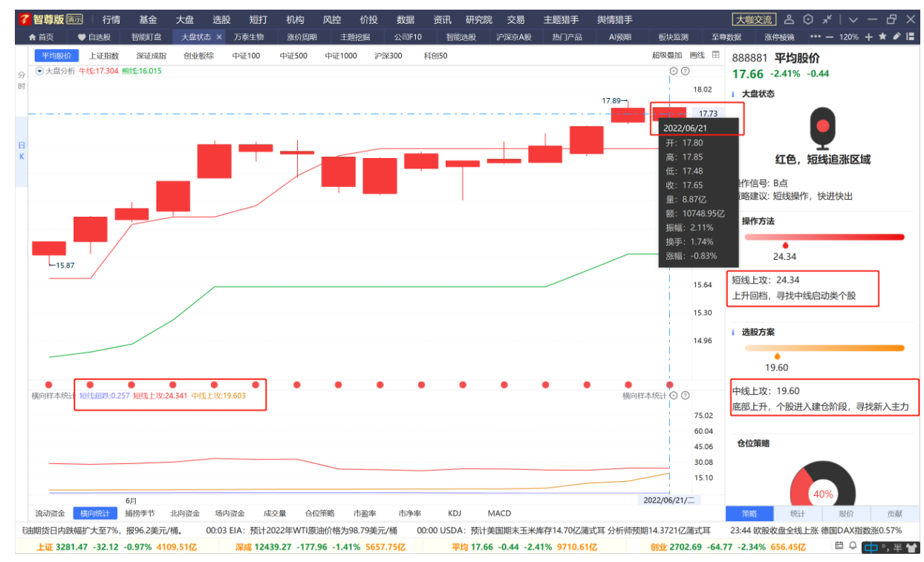Decrease zoom with minus icon
Screen dimensions: 924x562
click(830, 36)
